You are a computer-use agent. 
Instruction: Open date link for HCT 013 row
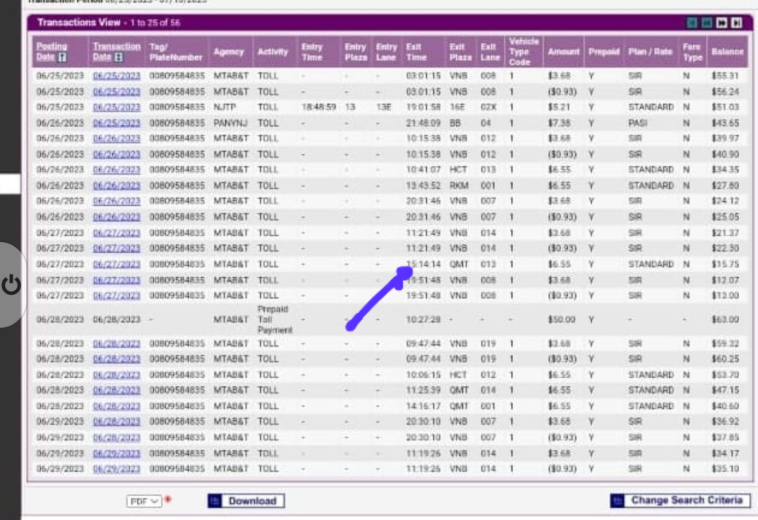pos(117,170)
